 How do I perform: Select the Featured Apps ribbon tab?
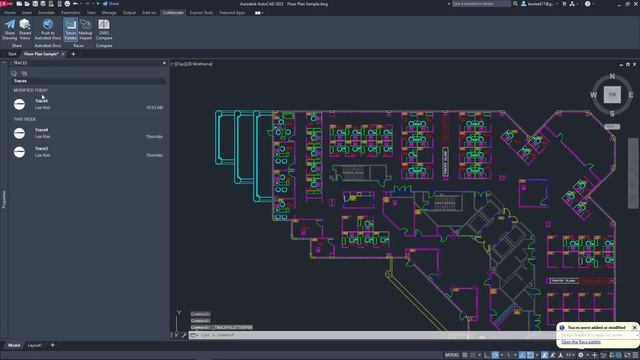click(232, 13)
